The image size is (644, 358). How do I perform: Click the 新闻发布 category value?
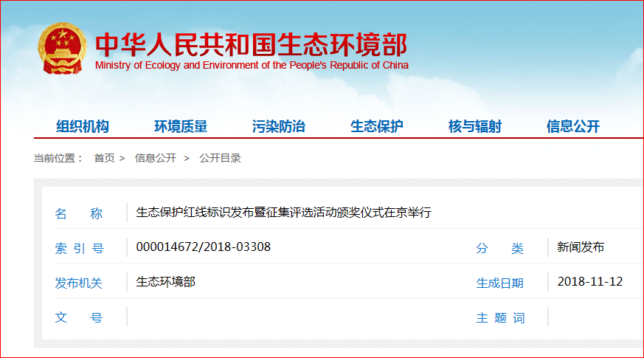581,247
